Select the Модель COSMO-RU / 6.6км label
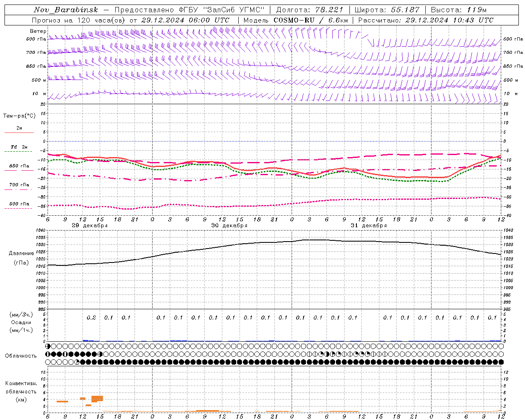525x420 pixels. (296, 20)
